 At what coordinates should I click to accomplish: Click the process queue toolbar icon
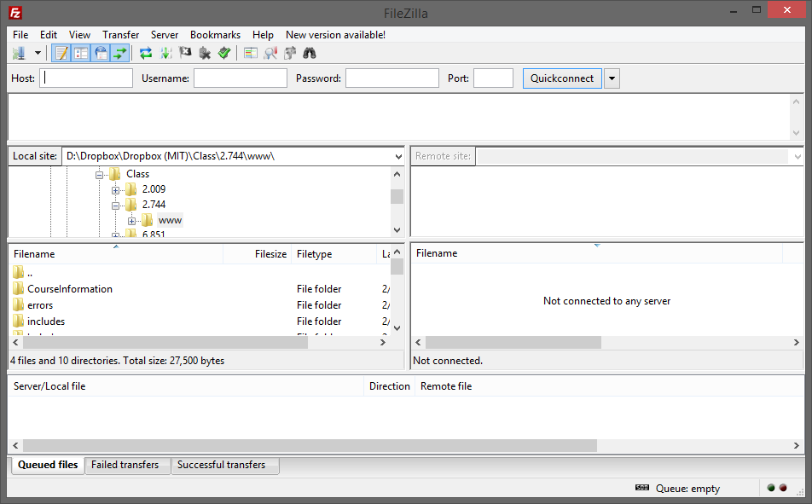click(165, 54)
